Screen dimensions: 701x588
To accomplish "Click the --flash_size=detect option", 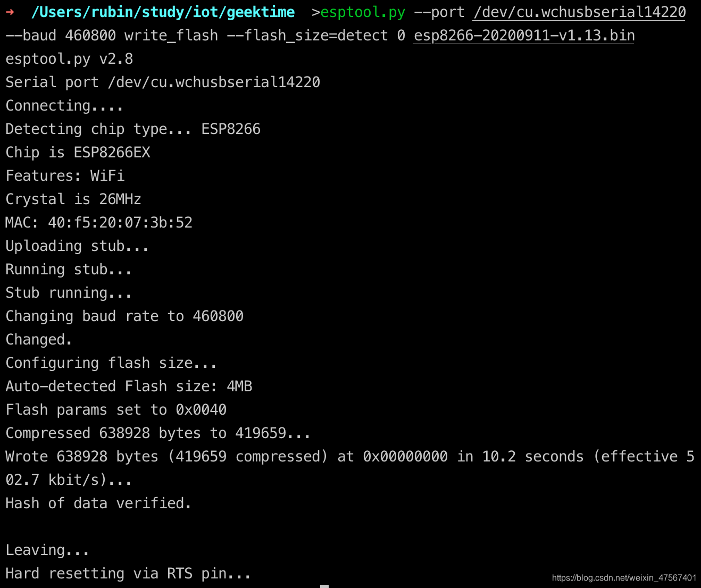I will tap(307, 36).
